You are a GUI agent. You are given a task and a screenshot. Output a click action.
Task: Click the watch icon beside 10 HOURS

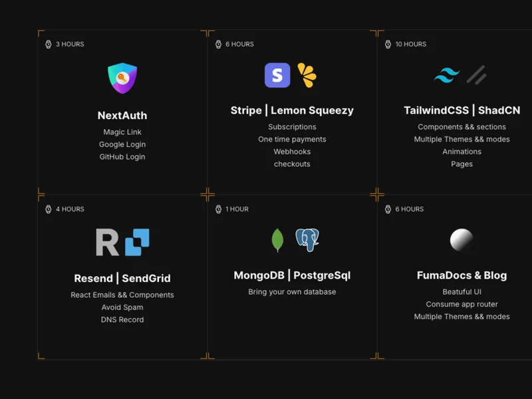pyautogui.click(x=388, y=44)
